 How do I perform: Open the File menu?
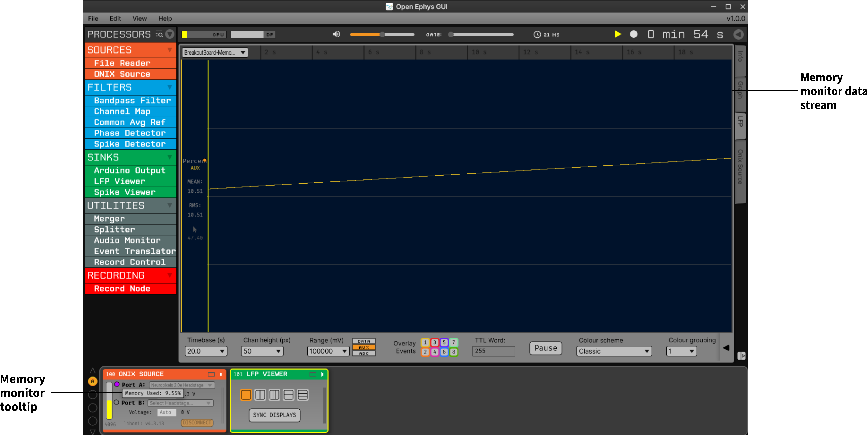93,19
